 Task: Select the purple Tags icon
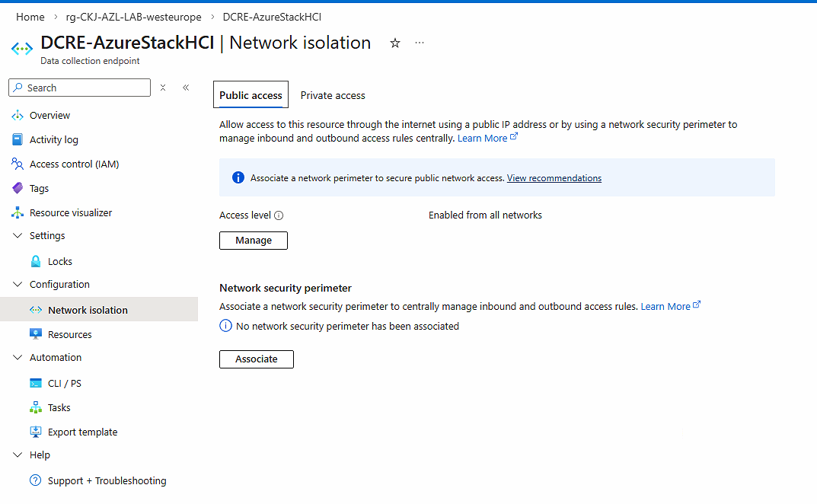click(18, 189)
